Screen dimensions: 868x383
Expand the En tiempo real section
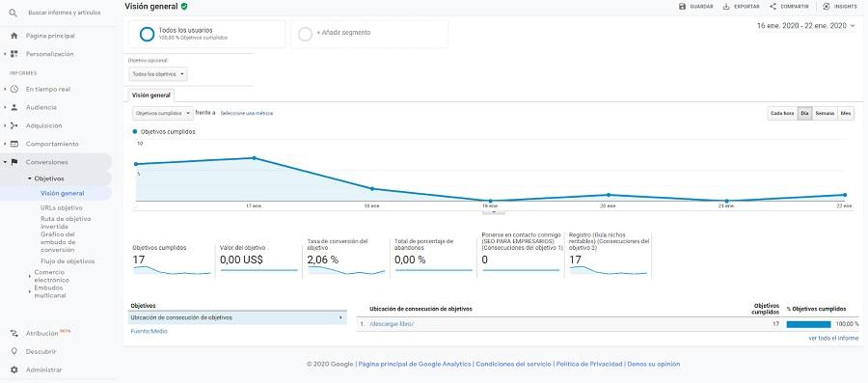tap(5, 89)
